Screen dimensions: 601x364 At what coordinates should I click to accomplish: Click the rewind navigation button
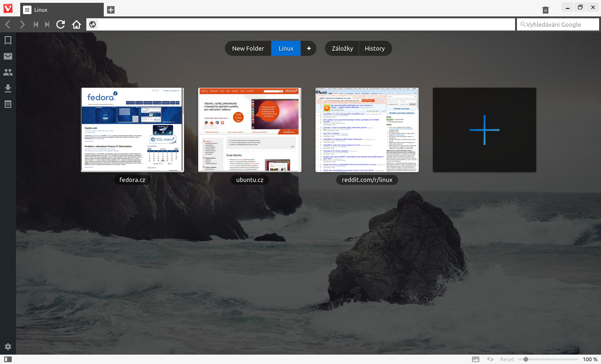coord(36,24)
